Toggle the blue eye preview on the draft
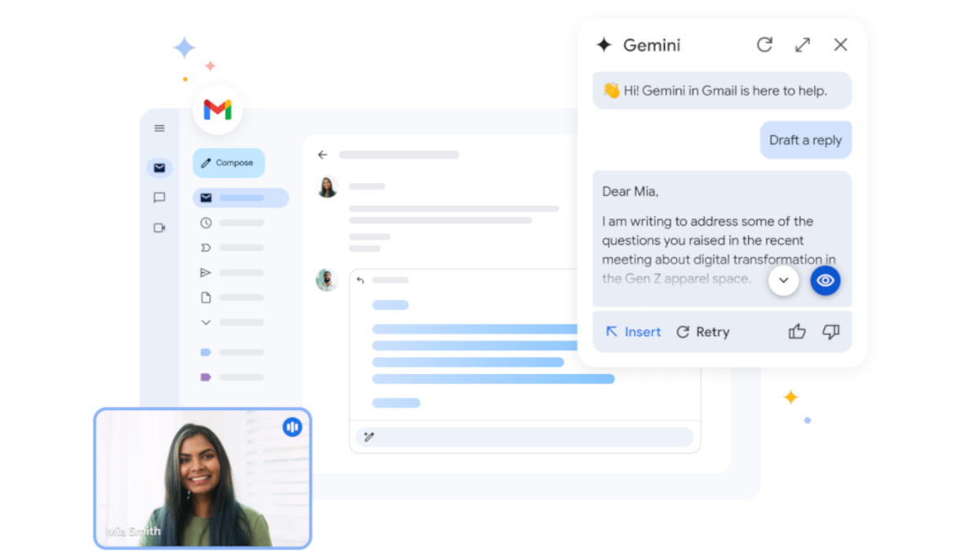Image resolution: width=980 pixels, height=551 pixels. tap(826, 280)
